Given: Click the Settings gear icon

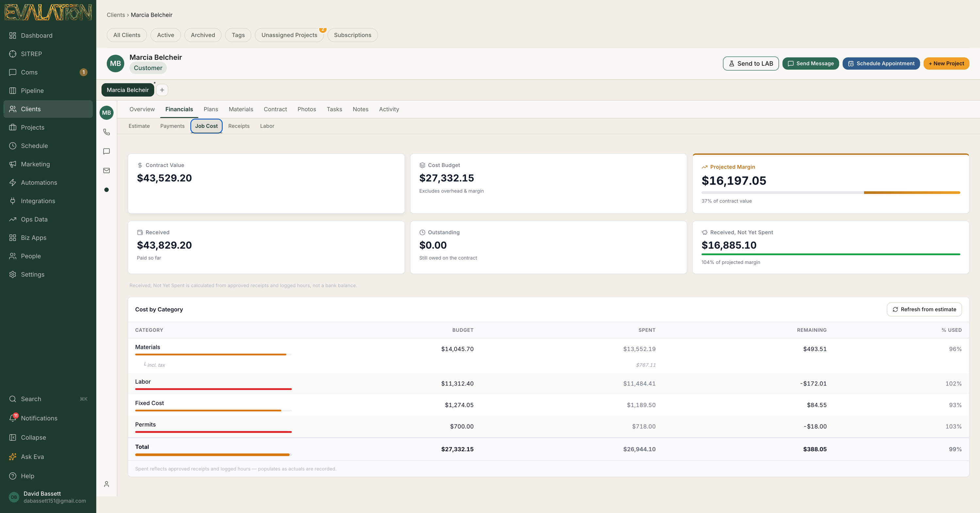Looking at the screenshot, I should (12, 274).
